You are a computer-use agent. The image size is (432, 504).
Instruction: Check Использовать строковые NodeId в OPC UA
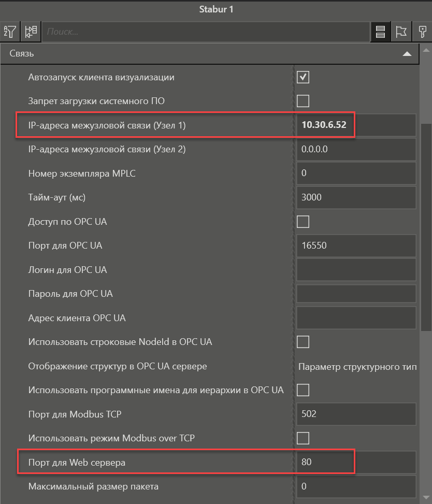point(303,342)
